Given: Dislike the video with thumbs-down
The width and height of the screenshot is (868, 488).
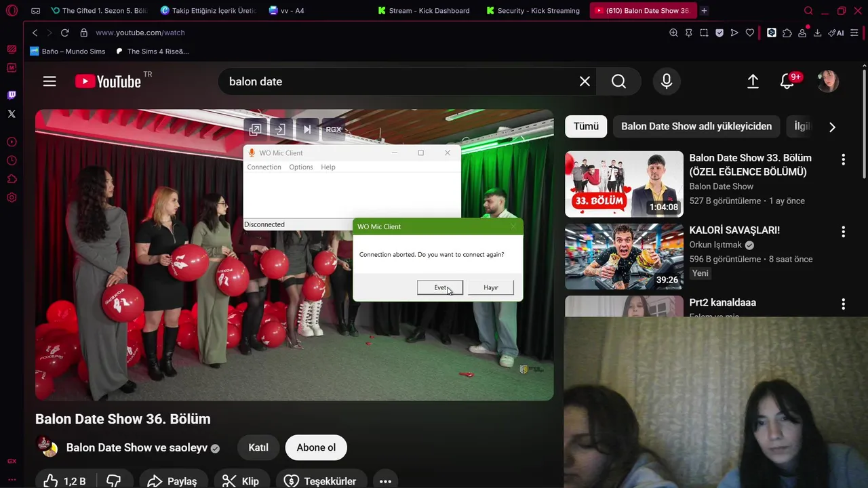Looking at the screenshot, I should pos(114,481).
